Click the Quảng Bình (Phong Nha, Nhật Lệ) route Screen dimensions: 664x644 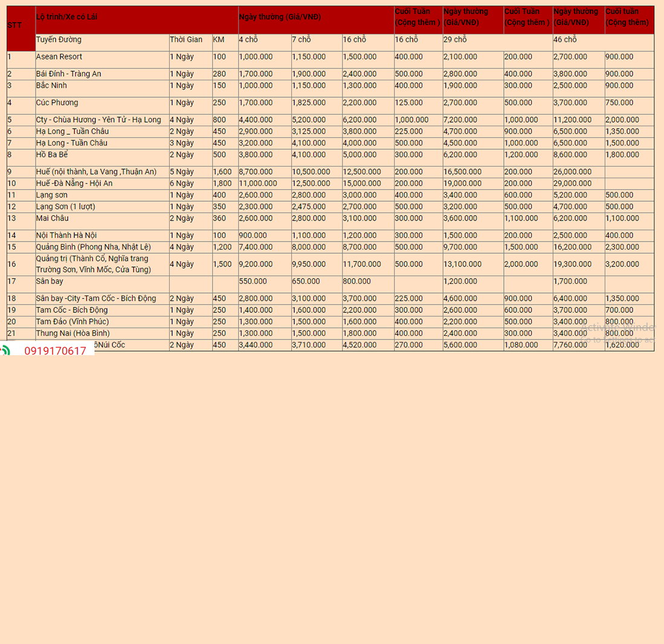[93, 246]
